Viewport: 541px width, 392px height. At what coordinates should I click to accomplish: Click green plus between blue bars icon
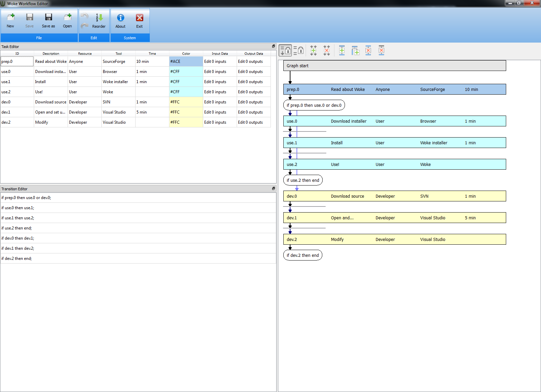point(342,51)
